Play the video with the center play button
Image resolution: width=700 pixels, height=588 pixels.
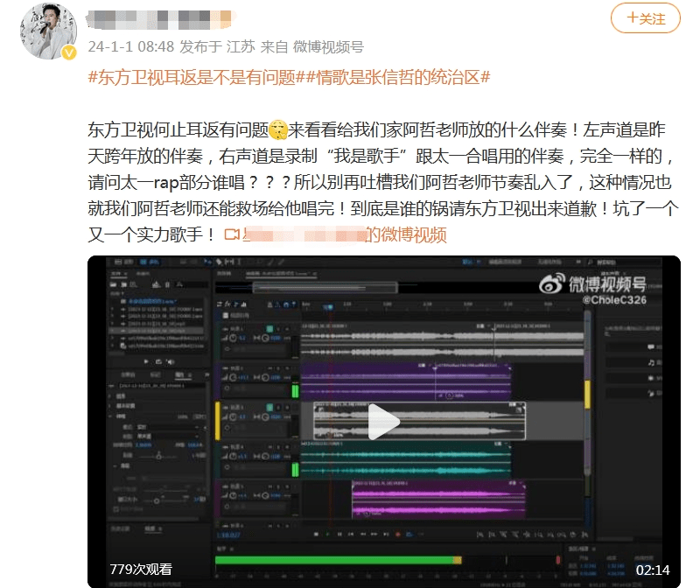point(383,422)
